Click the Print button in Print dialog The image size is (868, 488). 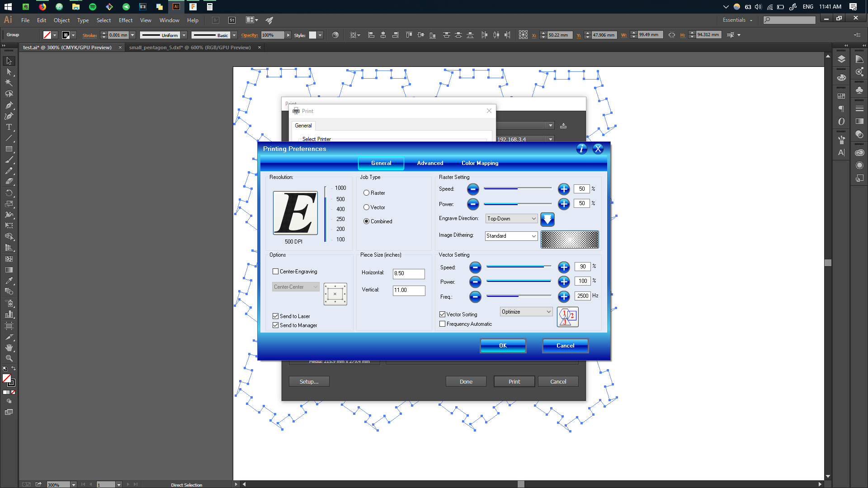pos(514,382)
